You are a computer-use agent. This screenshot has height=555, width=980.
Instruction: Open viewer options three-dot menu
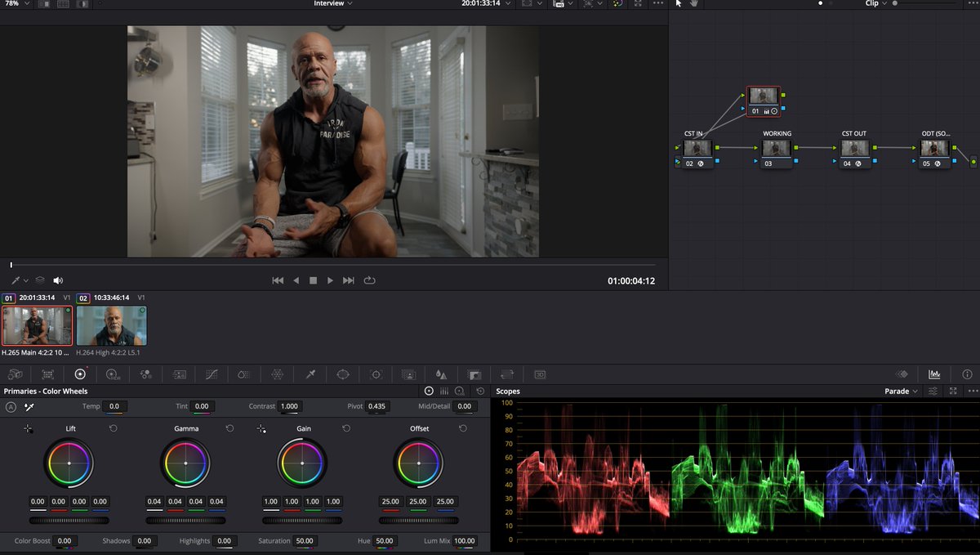pos(658,3)
